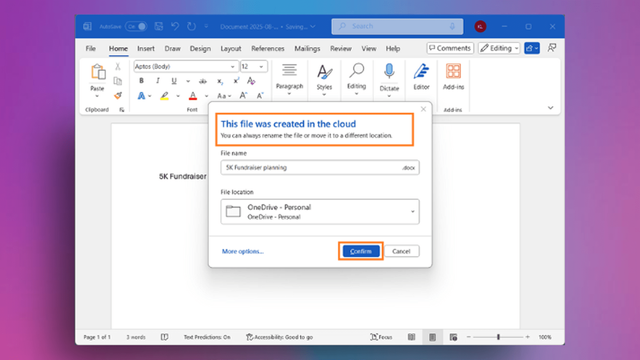Open the Add-ins icon
The height and width of the screenshot is (360, 640).
(453, 71)
